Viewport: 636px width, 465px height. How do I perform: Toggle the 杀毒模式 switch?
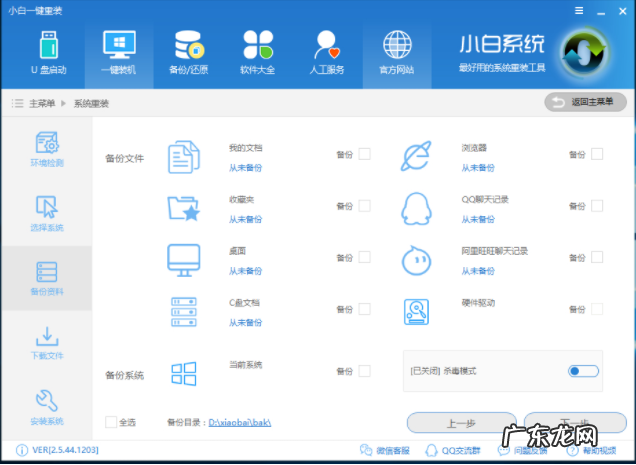coord(583,371)
